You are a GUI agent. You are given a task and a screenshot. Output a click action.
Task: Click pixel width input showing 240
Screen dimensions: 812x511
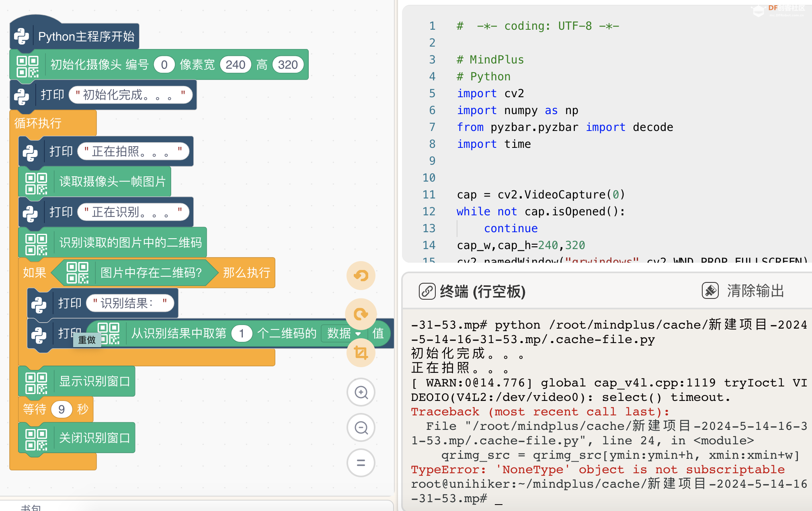click(x=235, y=65)
